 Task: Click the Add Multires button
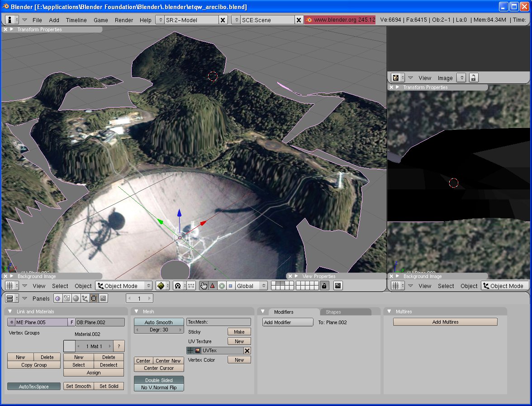pyautogui.click(x=445, y=322)
